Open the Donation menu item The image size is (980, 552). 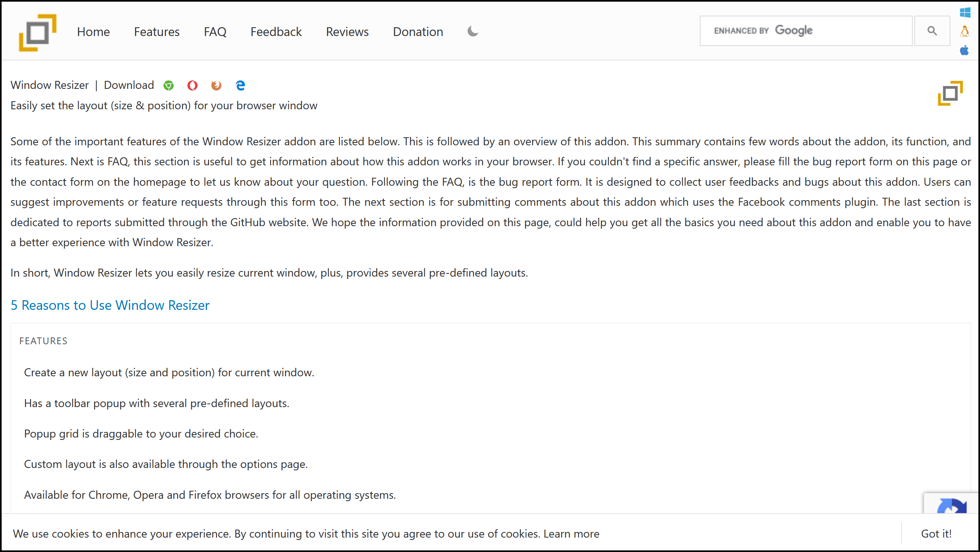tap(418, 32)
